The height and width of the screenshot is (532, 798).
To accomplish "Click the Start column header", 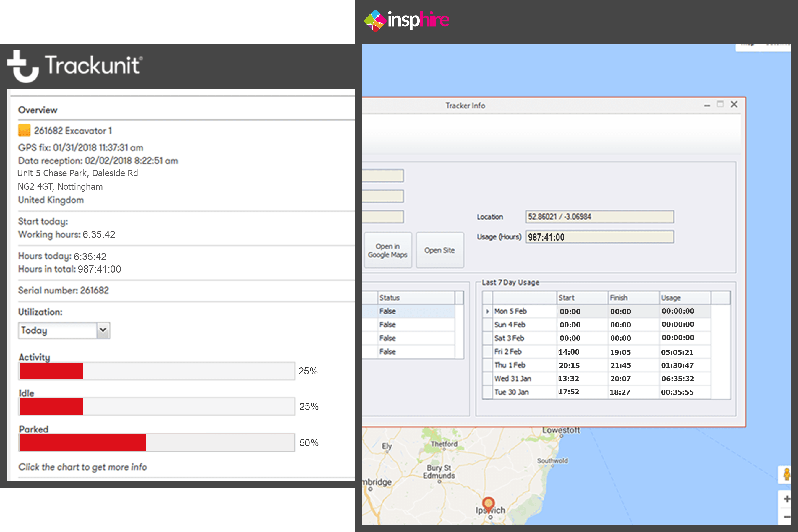I will click(582, 298).
